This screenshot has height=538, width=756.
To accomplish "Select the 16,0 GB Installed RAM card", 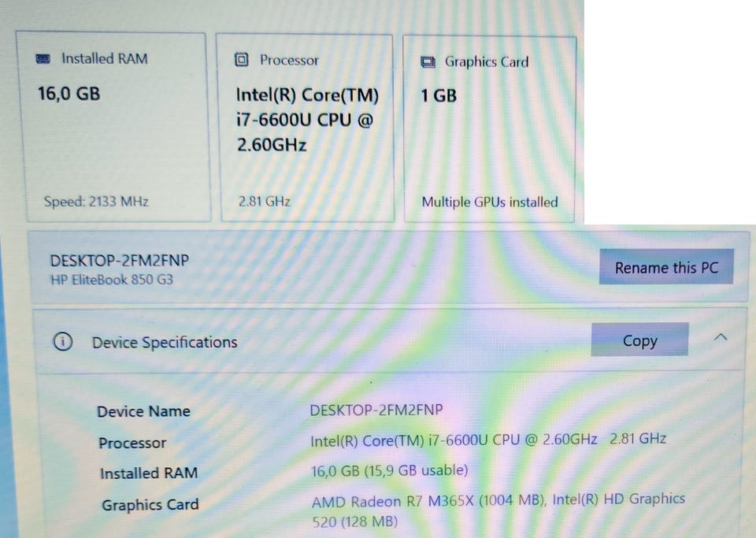I will point(113,128).
